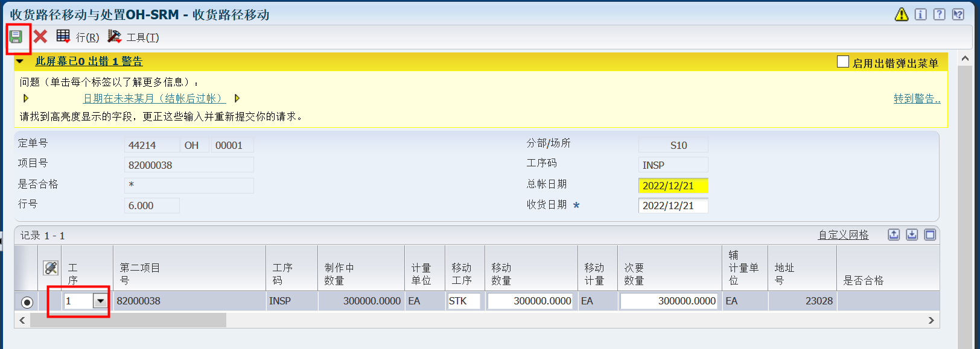Select the radio button for grid row 1

[27, 302]
